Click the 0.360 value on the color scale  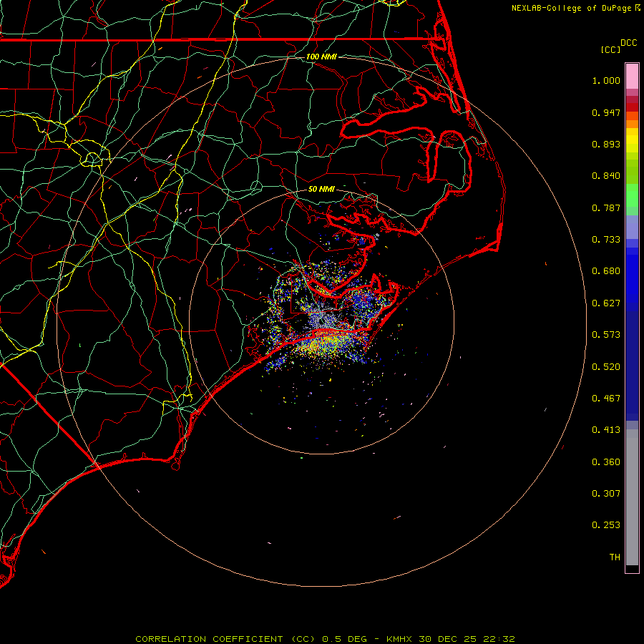click(x=606, y=462)
